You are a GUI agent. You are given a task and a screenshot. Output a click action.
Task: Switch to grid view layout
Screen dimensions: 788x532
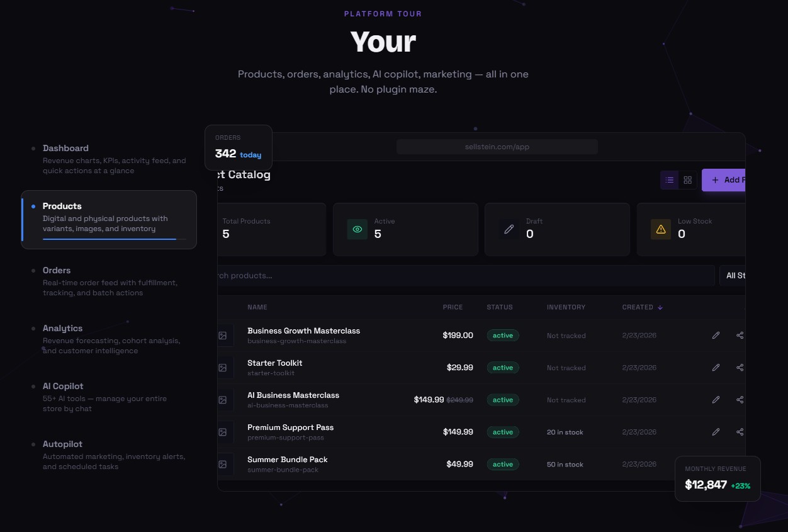pos(687,180)
